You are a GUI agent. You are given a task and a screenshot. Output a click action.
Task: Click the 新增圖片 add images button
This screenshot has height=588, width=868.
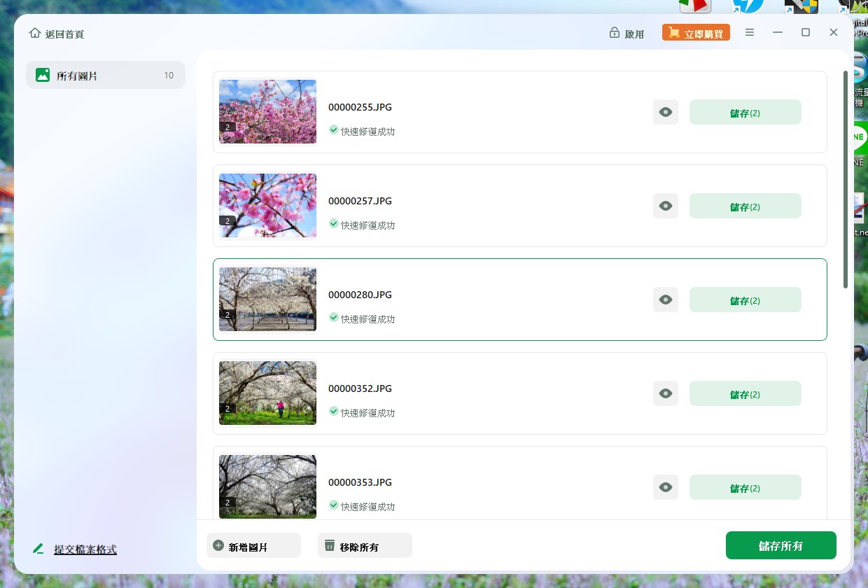pos(253,545)
